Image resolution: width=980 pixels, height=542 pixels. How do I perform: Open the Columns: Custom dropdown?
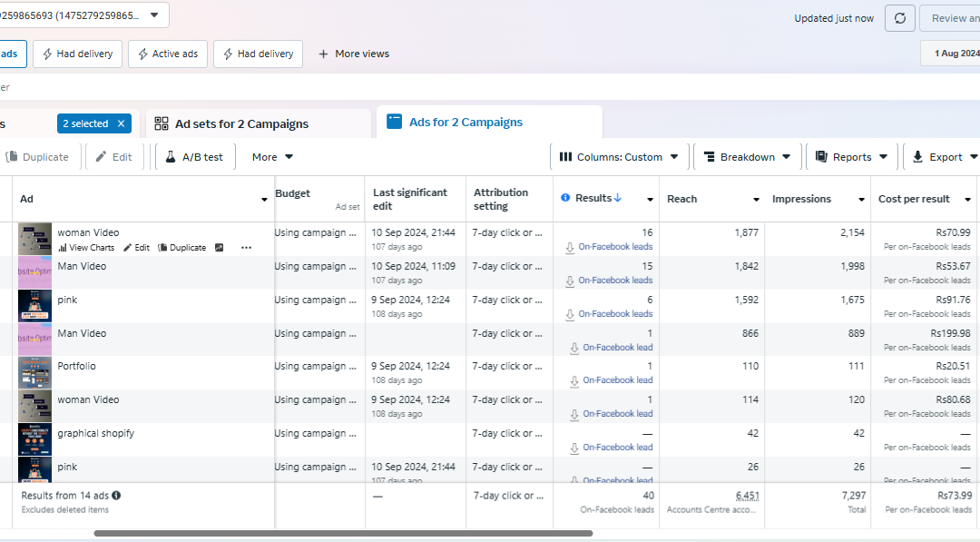tap(620, 157)
